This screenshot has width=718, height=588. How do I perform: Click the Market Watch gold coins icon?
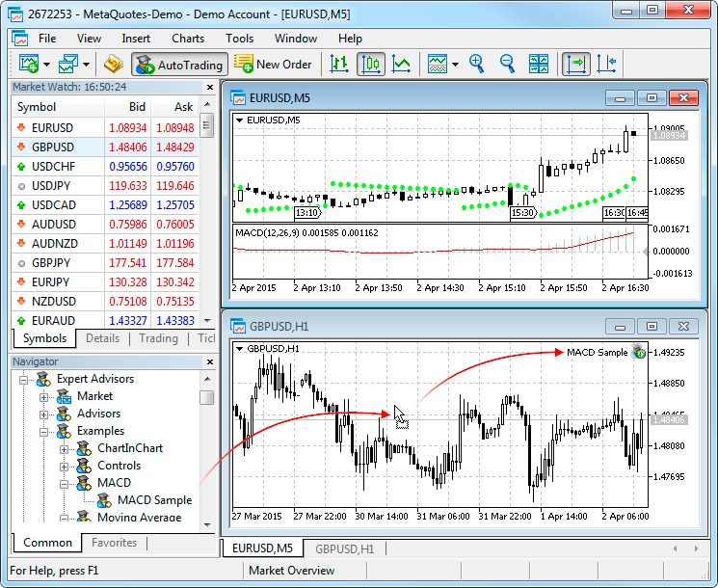113,65
